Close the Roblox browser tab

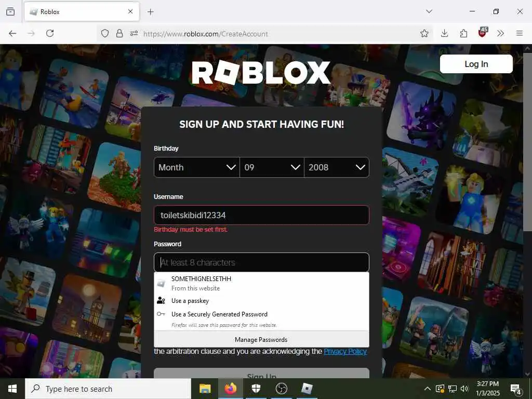(x=130, y=11)
